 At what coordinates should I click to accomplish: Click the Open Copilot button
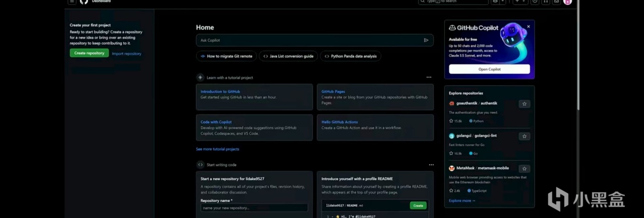click(x=490, y=69)
